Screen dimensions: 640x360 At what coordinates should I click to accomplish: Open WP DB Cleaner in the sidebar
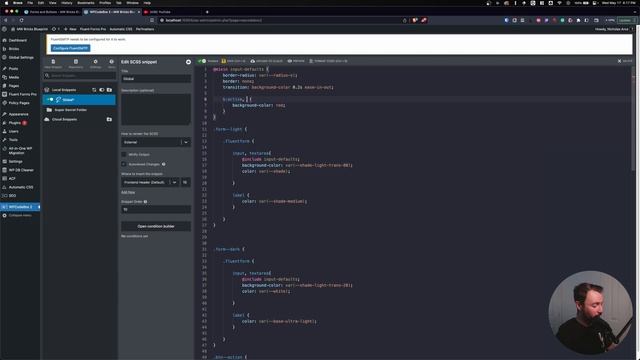[x=21, y=170]
